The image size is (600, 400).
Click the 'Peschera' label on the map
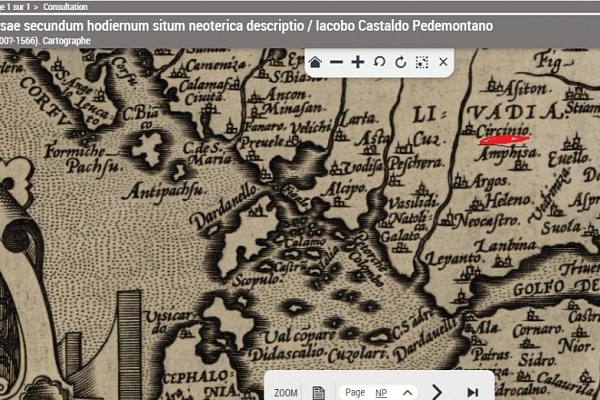417,163
